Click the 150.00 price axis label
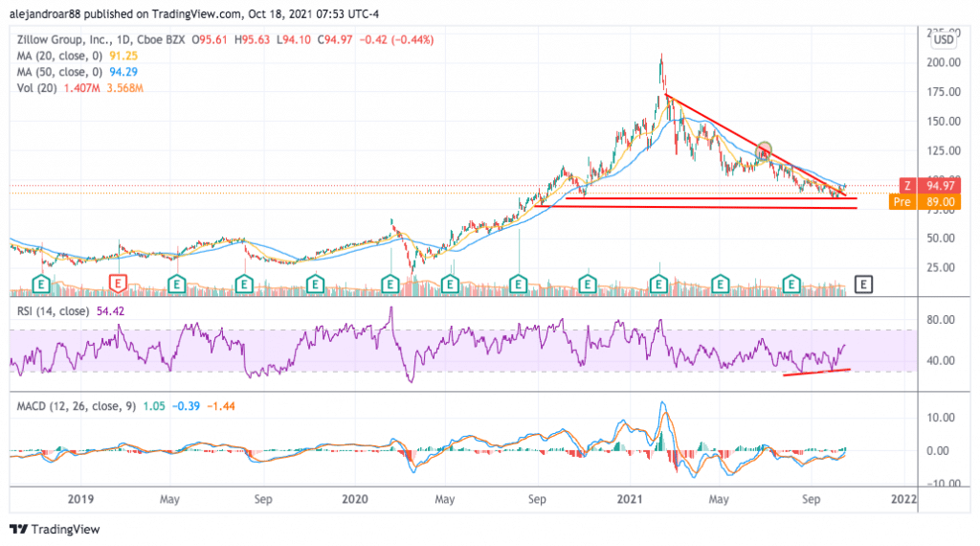The height and width of the screenshot is (546, 980). (944, 122)
